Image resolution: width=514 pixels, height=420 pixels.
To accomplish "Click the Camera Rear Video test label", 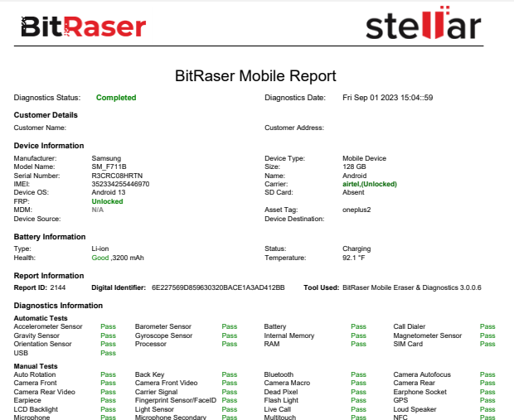I will click(x=44, y=392).
